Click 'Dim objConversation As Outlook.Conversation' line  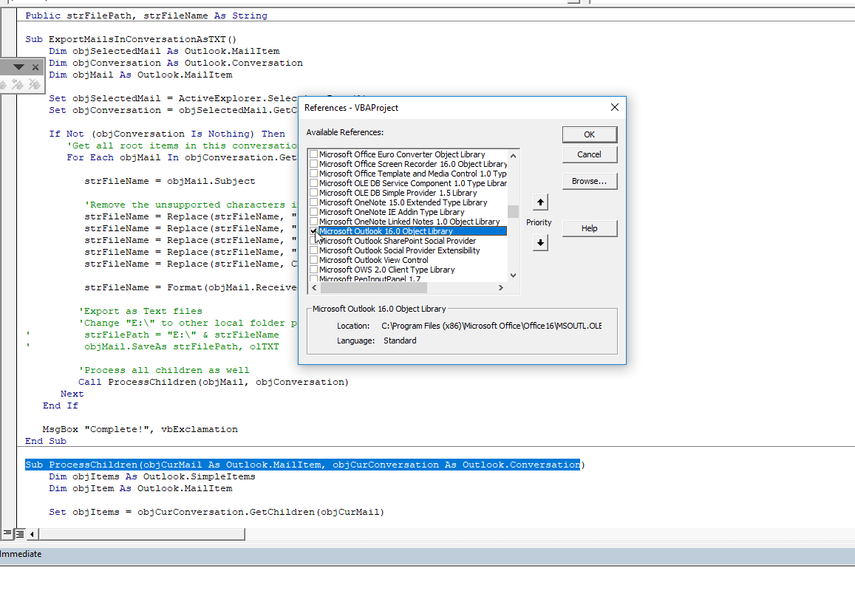tap(176, 63)
